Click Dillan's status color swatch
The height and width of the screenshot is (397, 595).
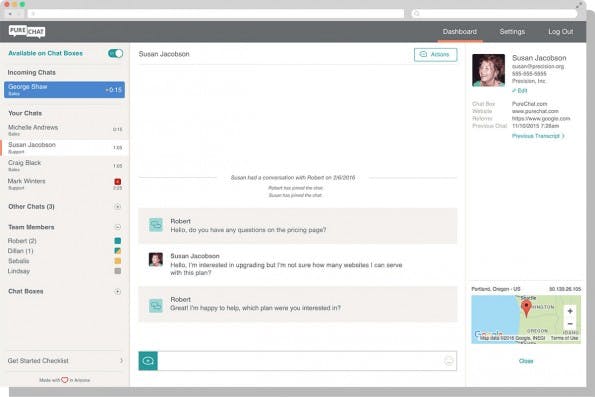point(118,251)
